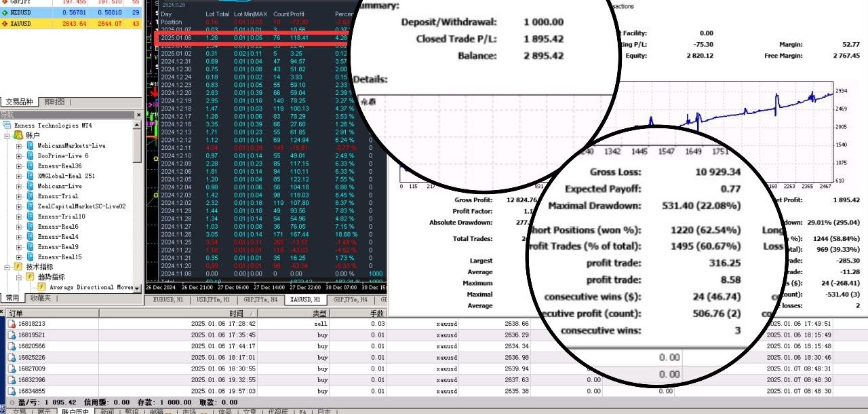Viewport: 868px width, 414px height.
Task: Click the buy order icon for 16820566
Action: click(11, 346)
